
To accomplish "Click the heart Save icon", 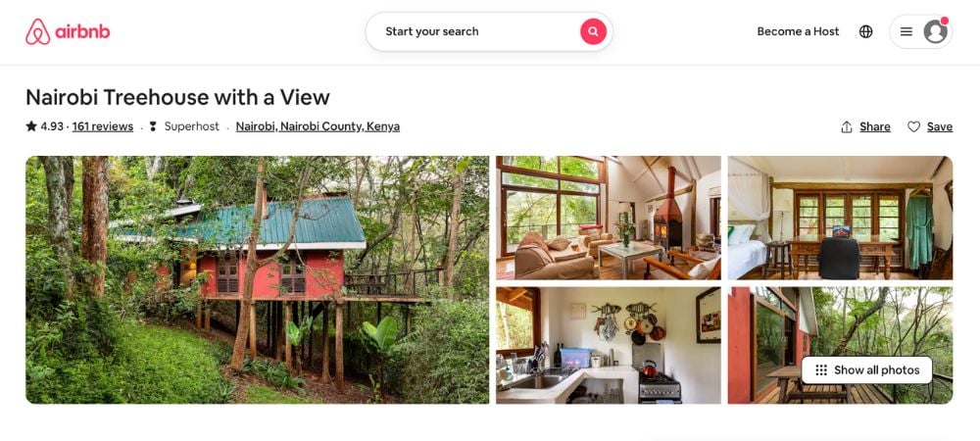I will point(913,126).
